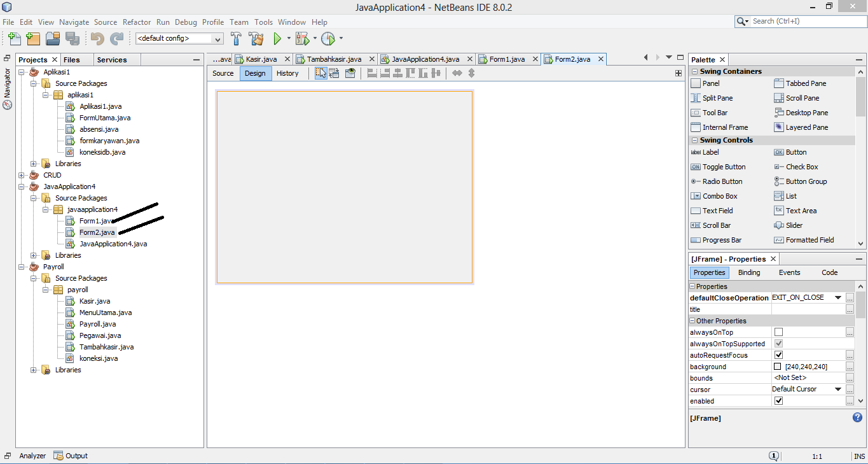This screenshot has width=868, height=464.
Task: Collapse the Aplikasi1 project node
Action: [22, 72]
